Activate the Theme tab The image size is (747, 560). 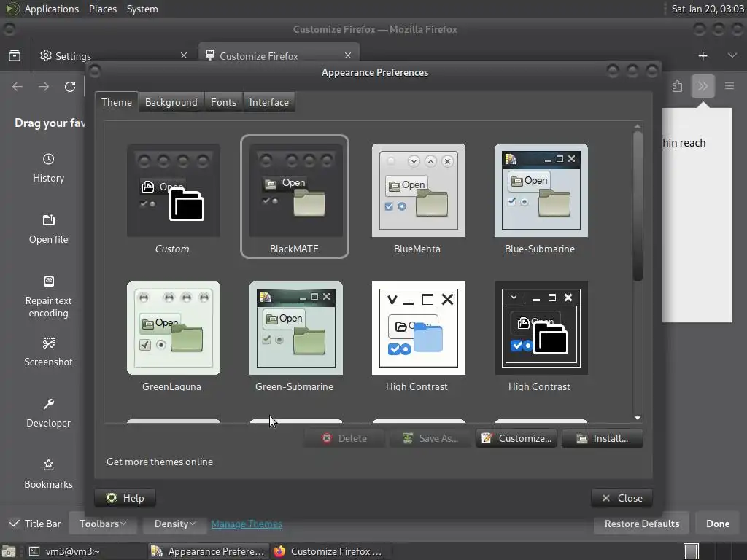click(116, 102)
